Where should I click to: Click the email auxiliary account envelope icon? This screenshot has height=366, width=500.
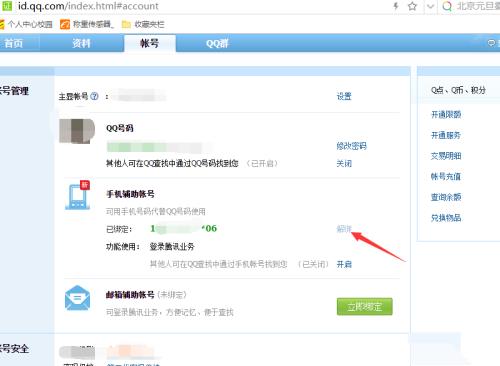(77, 298)
